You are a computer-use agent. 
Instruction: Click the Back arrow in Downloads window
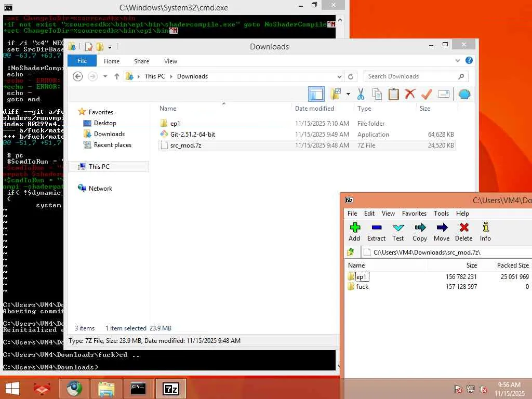click(78, 76)
